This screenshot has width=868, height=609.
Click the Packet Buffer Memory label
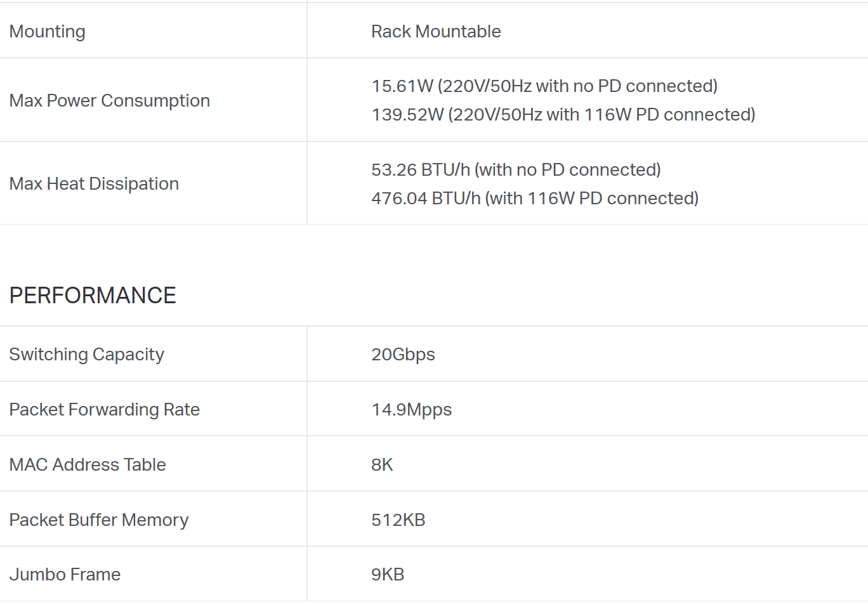pos(99,520)
